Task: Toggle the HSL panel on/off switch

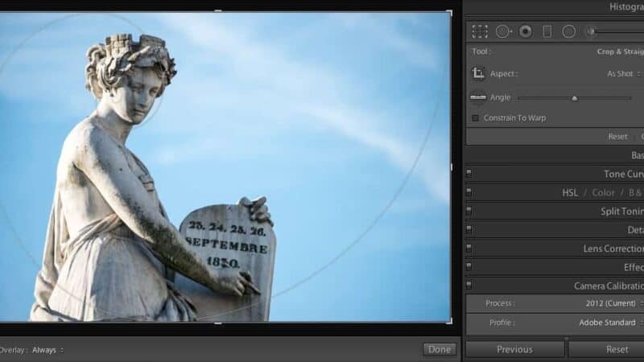Action: 469,192
